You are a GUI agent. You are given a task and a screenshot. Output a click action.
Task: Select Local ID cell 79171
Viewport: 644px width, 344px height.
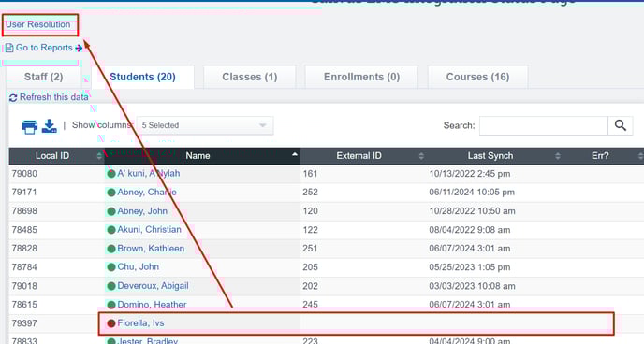24,193
